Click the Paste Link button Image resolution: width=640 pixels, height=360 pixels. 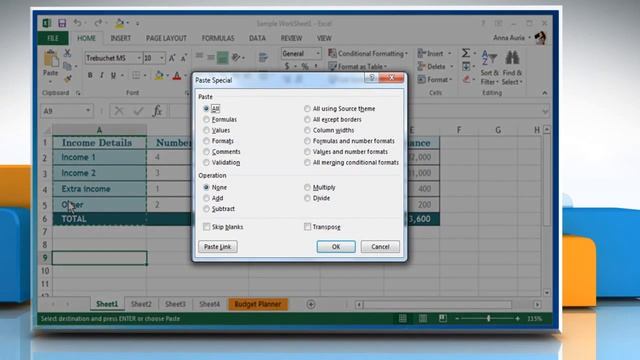pyautogui.click(x=218, y=247)
